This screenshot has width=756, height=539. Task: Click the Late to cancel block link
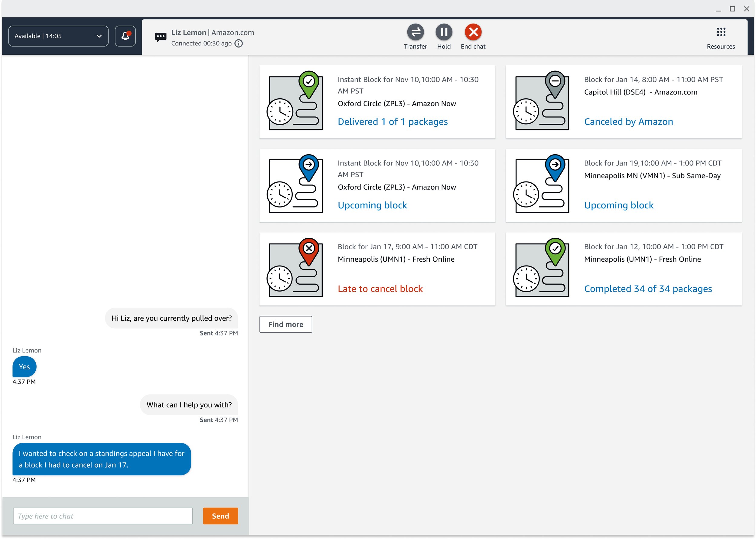(x=380, y=289)
